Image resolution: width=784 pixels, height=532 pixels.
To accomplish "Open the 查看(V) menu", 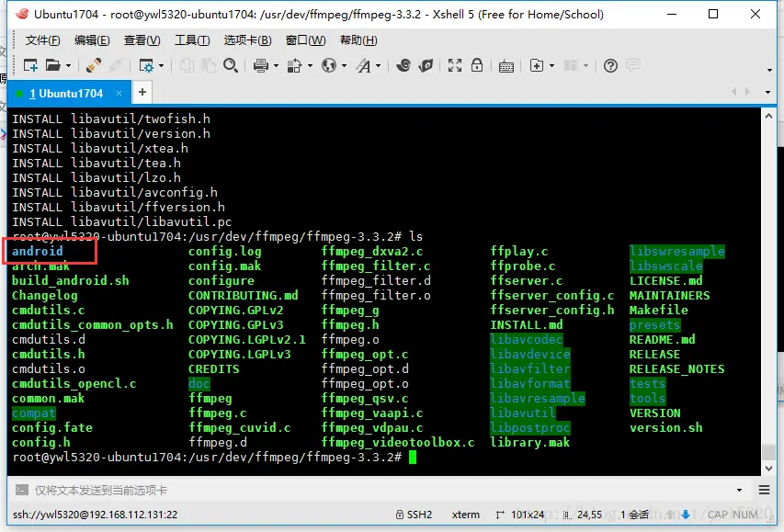I will coord(142,40).
